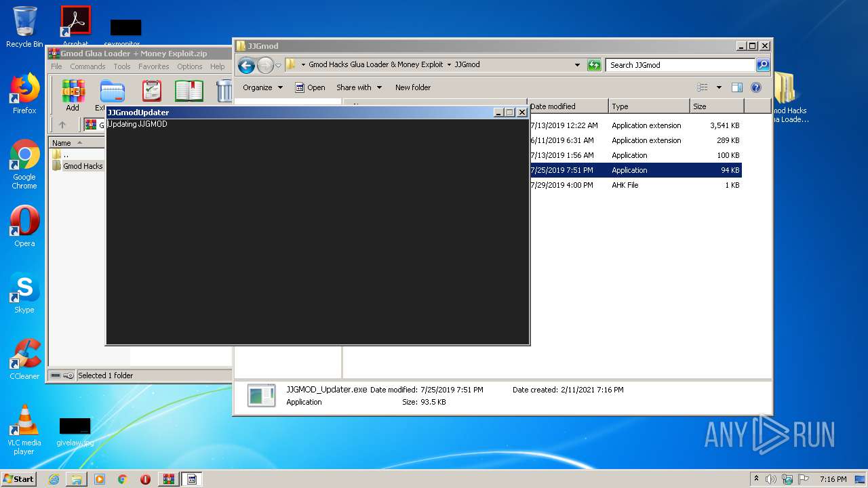Image resolution: width=868 pixels, height=488 pixels.
Task: Click the Action Center flag tray icon
Action: (x=804, y=479)
